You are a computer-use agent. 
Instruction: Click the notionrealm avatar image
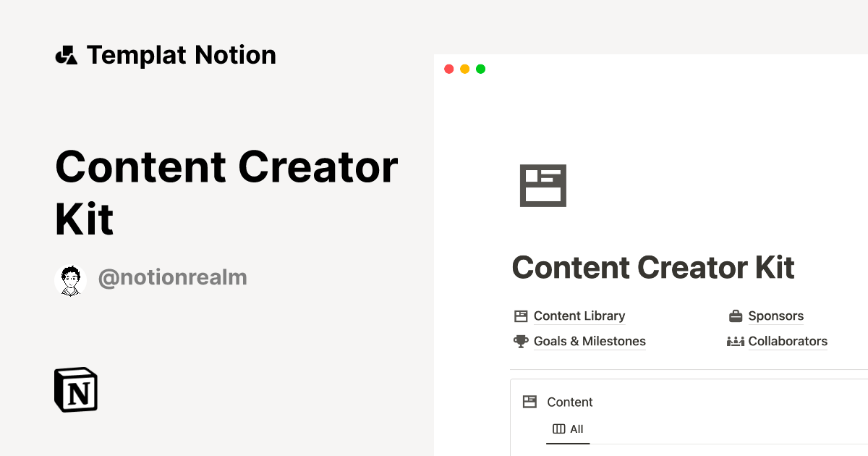[x=71, y=280]
